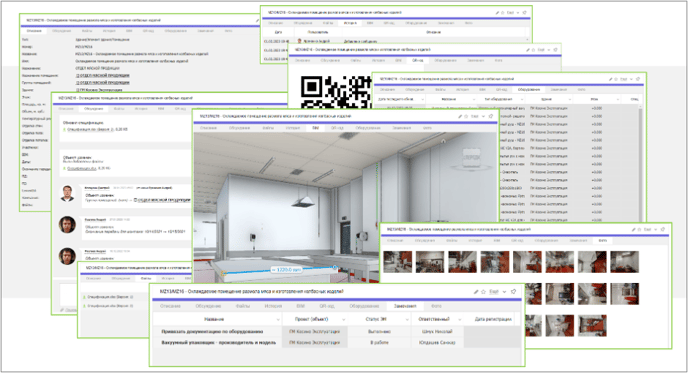This screenshot has height=373, width=688.
Task: Switch to Фото tab in bottom Замечания window
Action: tap(436, 306)
